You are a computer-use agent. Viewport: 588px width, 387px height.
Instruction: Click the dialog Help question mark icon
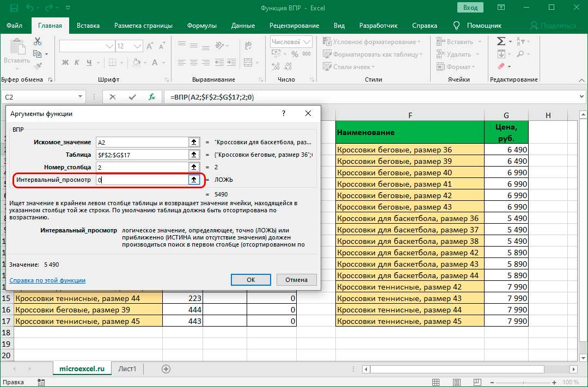(x=283, y=113)
